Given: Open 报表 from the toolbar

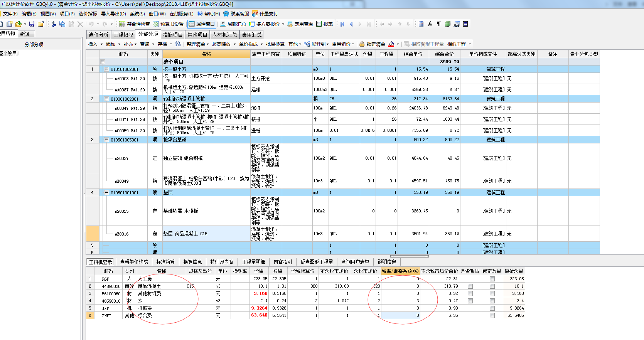Looking at the screenshot, I should point(325,24).
